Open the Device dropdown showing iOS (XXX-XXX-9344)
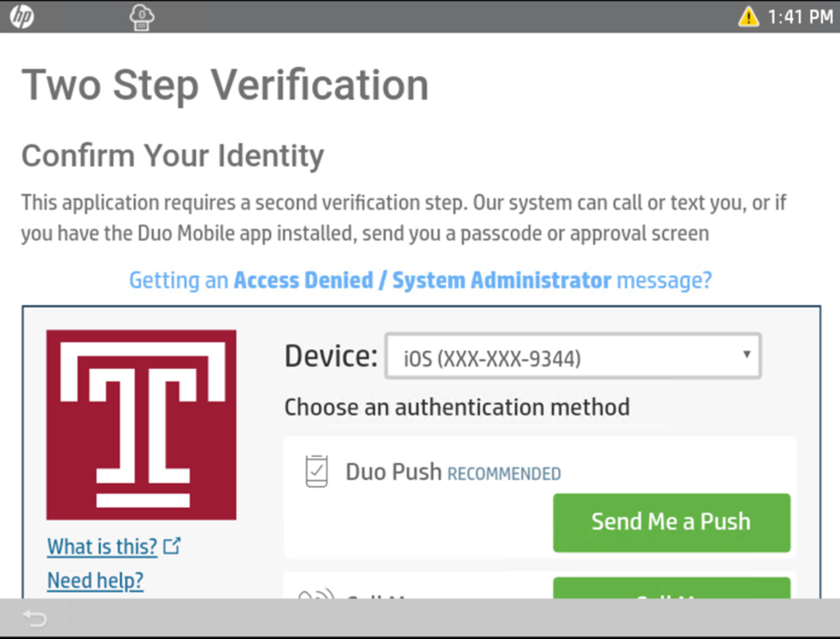This screenshot has width=840, height=639. (x=573, y=356)
